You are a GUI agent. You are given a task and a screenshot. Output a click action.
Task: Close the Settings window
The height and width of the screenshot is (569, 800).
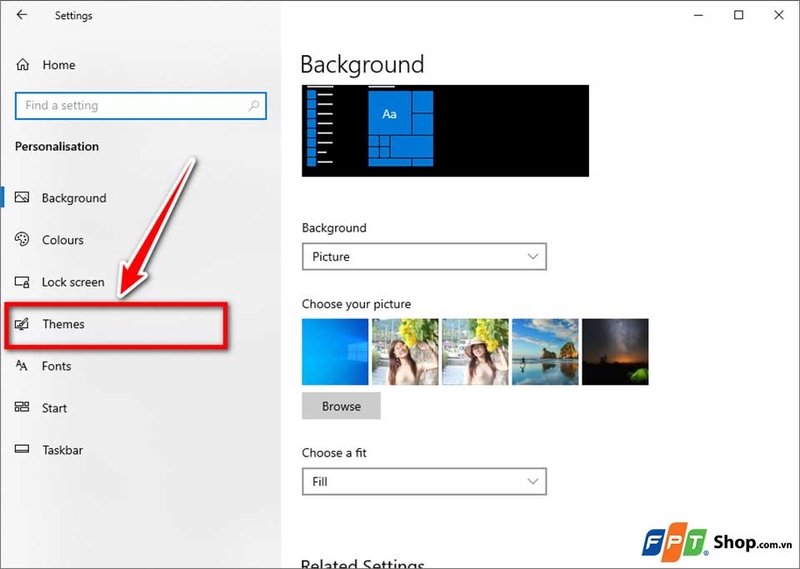(x=779, y=15)
